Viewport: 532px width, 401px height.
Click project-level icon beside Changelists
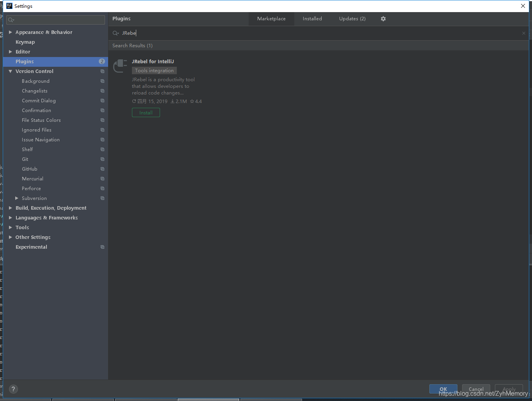(102, 91)
